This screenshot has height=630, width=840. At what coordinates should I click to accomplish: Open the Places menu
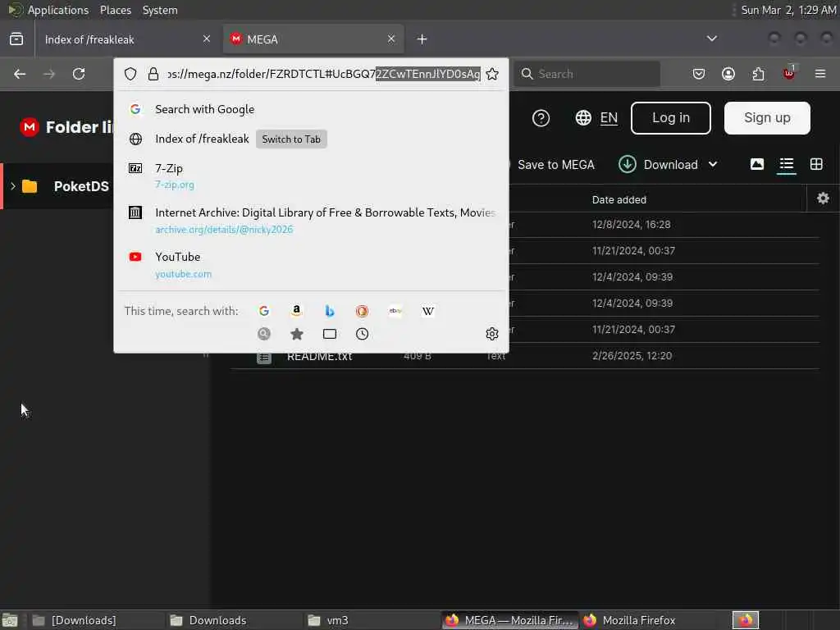click(116, 10)
